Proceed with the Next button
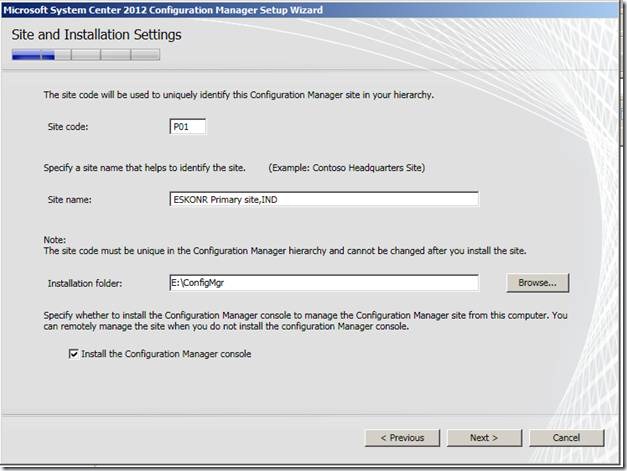627x471 pixels. [x=484, y=437]
